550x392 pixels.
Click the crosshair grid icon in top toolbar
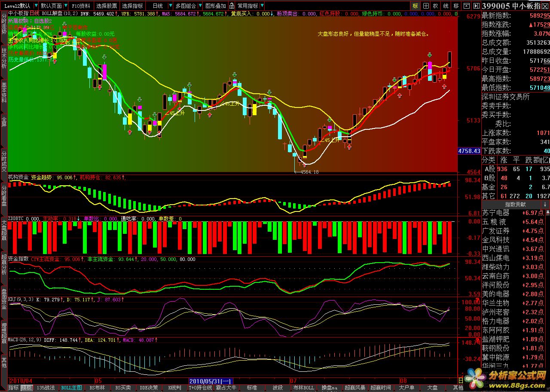pos(426,6)
